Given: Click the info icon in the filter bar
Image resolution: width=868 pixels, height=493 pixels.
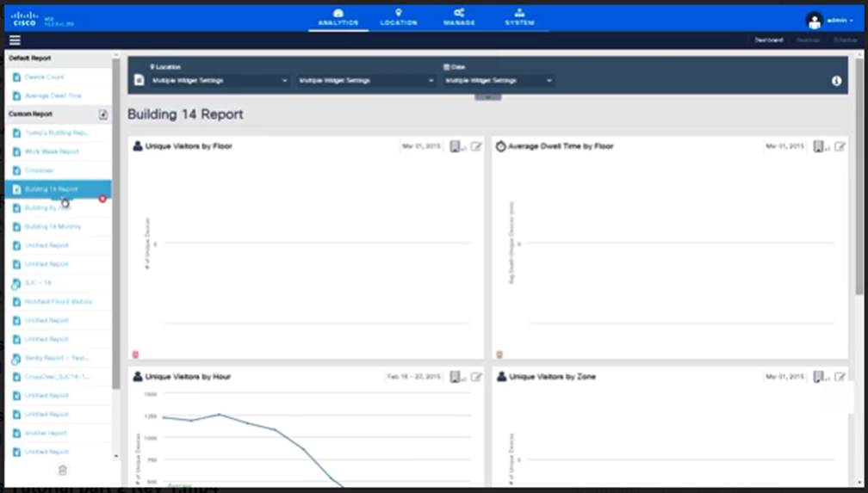Looking at the screenshot, I should [836, 81].
